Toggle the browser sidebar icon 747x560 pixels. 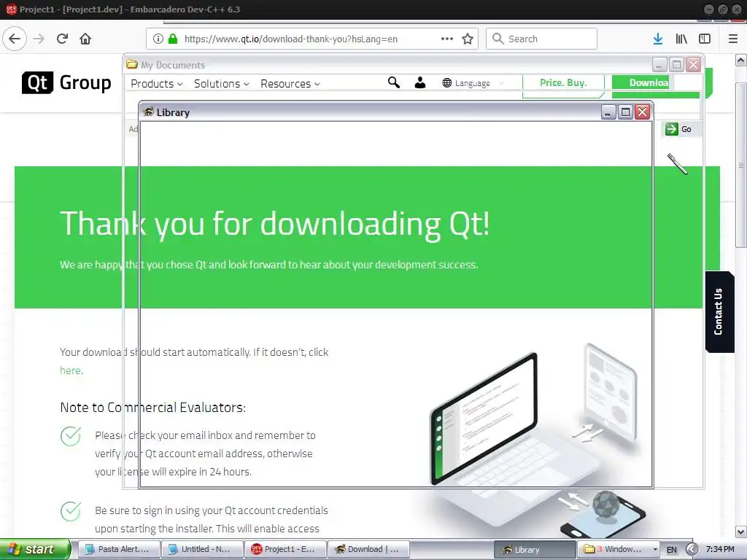pos(705,39)
